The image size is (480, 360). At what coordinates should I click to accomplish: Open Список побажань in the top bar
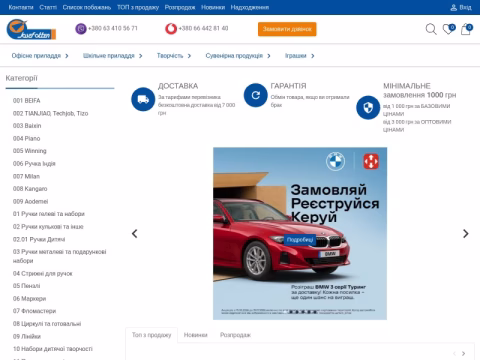coord(87,7)
